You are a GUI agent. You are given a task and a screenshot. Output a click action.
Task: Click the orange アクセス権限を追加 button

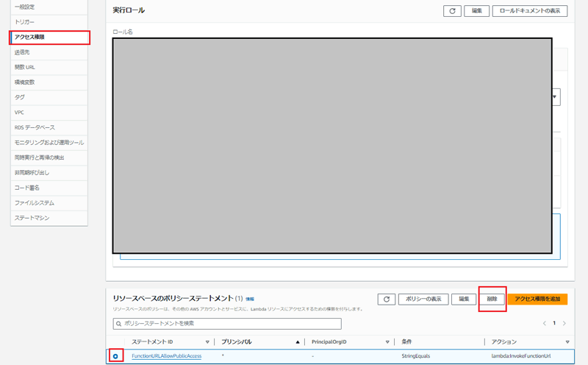[x=537, y=300]
